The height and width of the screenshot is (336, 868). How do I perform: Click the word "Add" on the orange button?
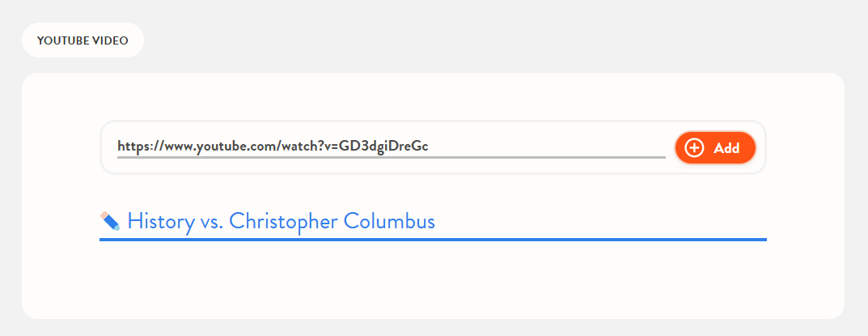[x=726, y=148]
